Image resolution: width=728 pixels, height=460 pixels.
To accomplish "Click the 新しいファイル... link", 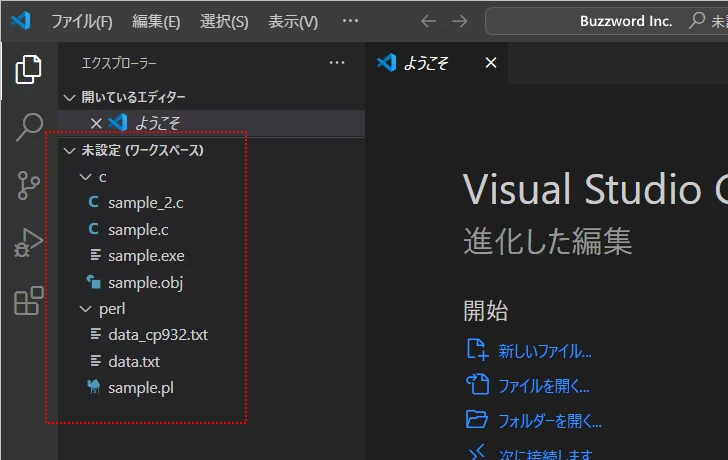I will pos(545,351).
